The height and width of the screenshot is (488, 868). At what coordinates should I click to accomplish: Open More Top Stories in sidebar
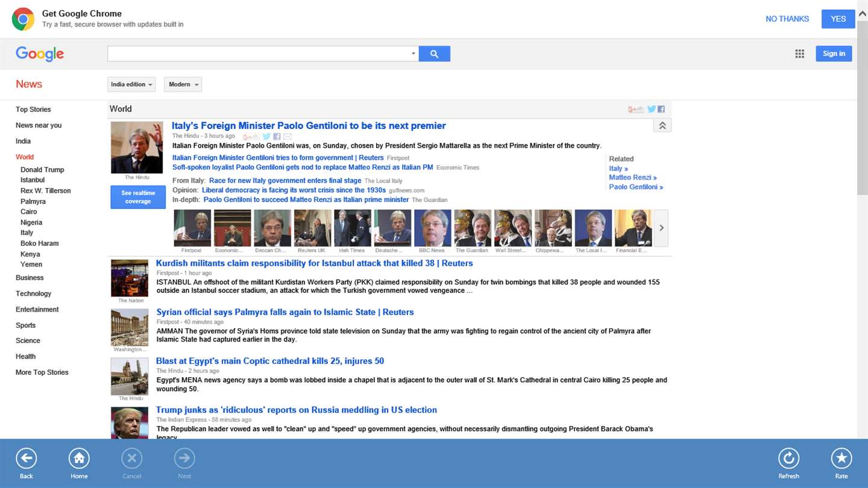click(42, 372)
